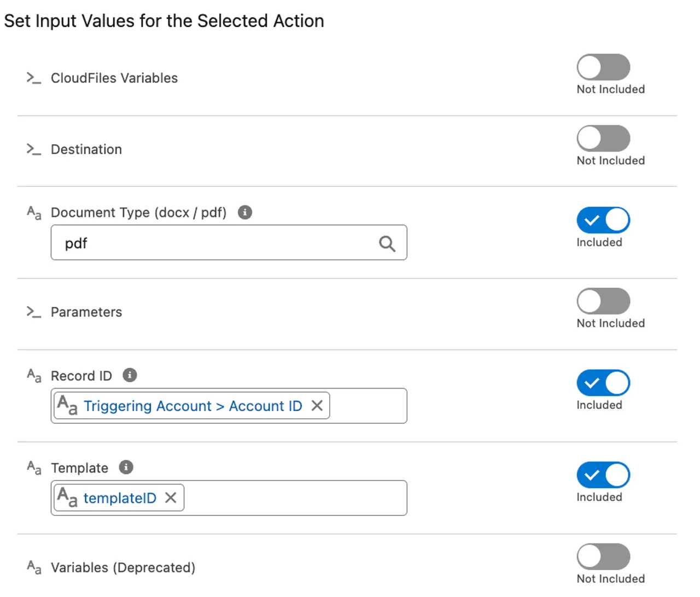This screenshot has width=700, height=597.
Task: Click the text type icon beside Document Type
Action: (x=33, y=213)
